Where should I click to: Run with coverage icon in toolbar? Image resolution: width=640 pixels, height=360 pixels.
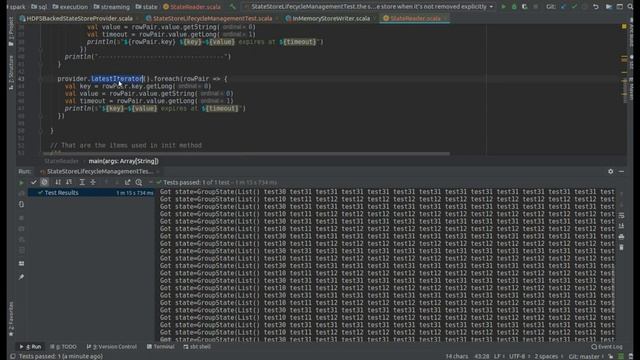[524, 7]
